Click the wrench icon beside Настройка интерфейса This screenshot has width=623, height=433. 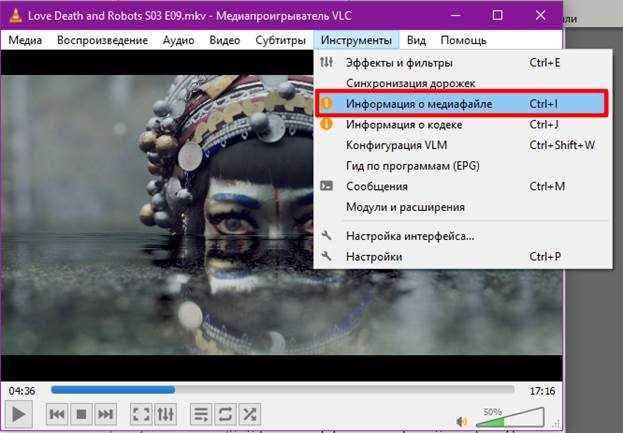[326, 235]
